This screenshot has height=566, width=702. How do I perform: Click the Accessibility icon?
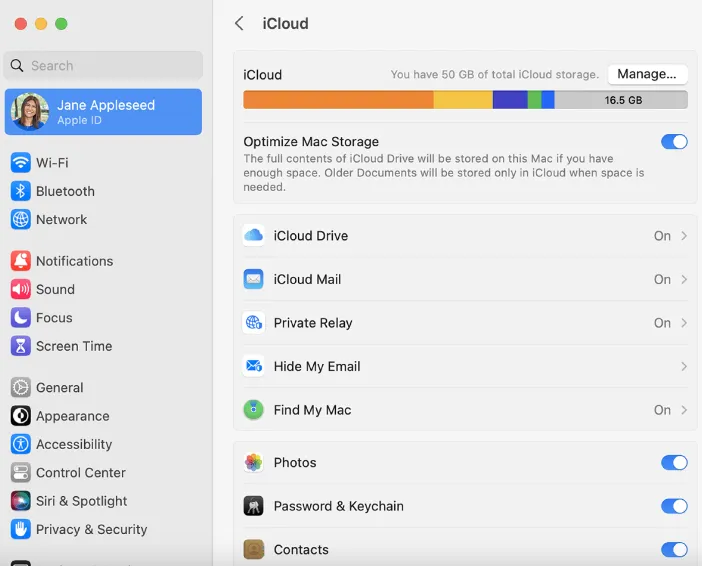pos(21,444)
